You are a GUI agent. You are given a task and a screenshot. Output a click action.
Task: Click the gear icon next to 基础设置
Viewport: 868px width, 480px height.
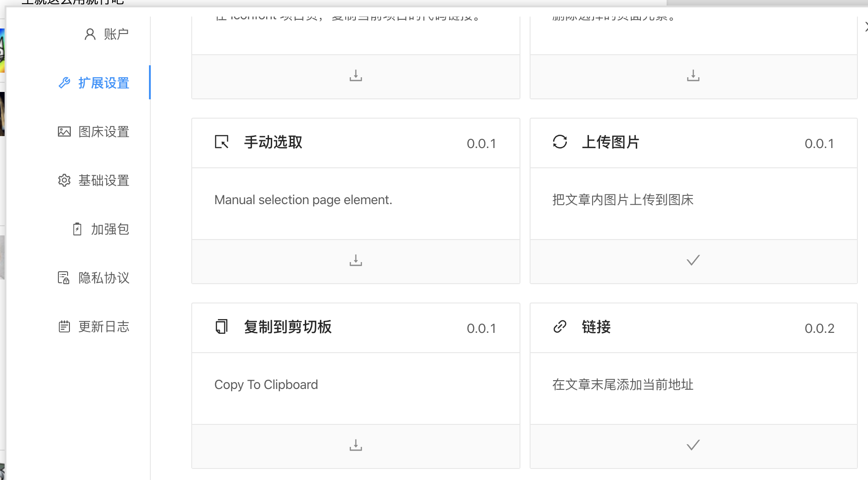tap(64, 180)
